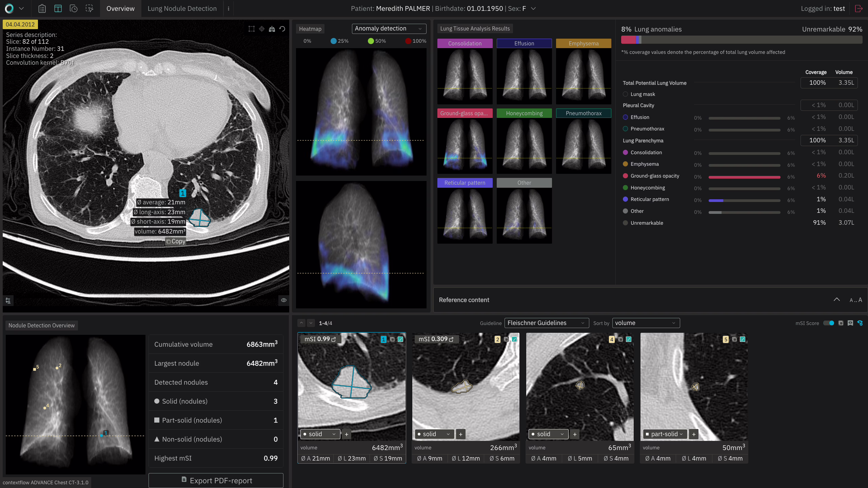868x488 pixels.
Task: Select the dashed selection cursor tool
Action: click(90, 8)
